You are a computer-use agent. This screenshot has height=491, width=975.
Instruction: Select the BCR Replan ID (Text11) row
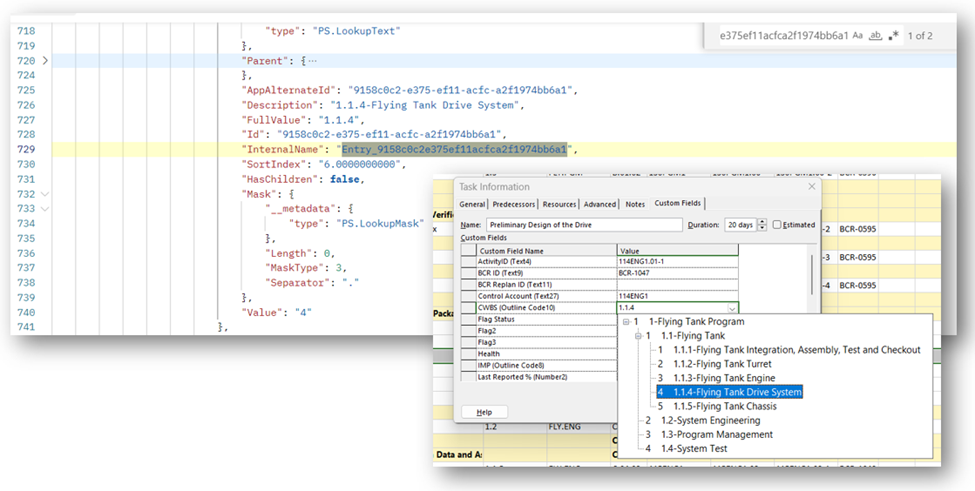pos(599,285)
